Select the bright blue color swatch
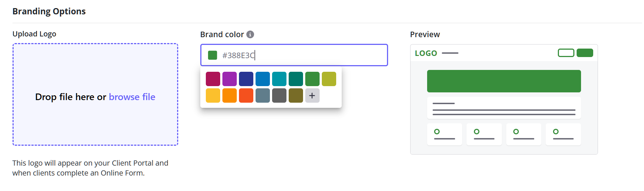Viewport: 644px width, 191px height. pyautogui.click(x=263, y=79)
